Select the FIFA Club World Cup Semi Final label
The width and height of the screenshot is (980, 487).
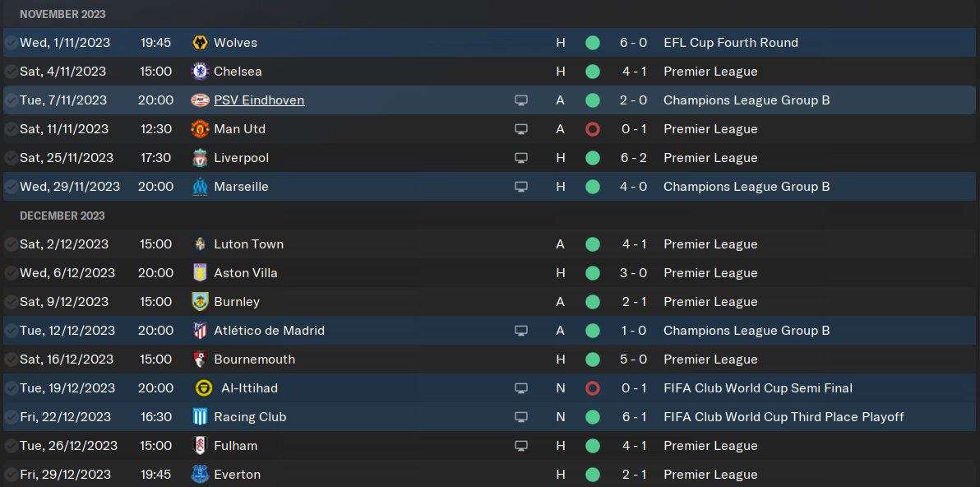pyautogui.click(x=757, y=388)
